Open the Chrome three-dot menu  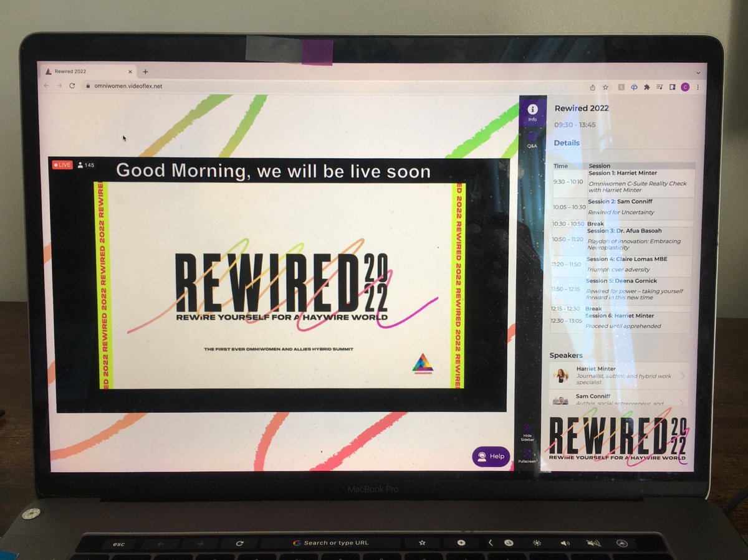698,87
